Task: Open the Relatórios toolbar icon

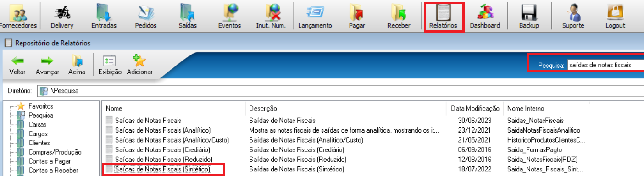Action: 443,17
